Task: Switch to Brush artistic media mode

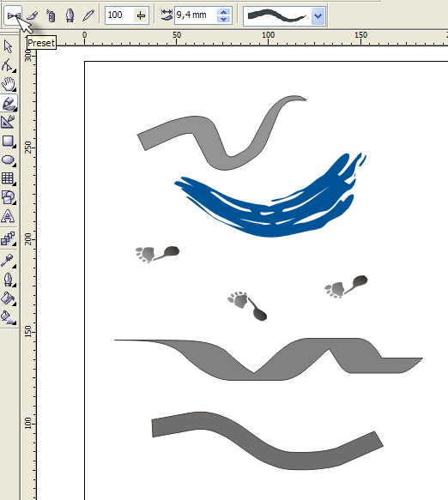Action: (x=32, y=15)
